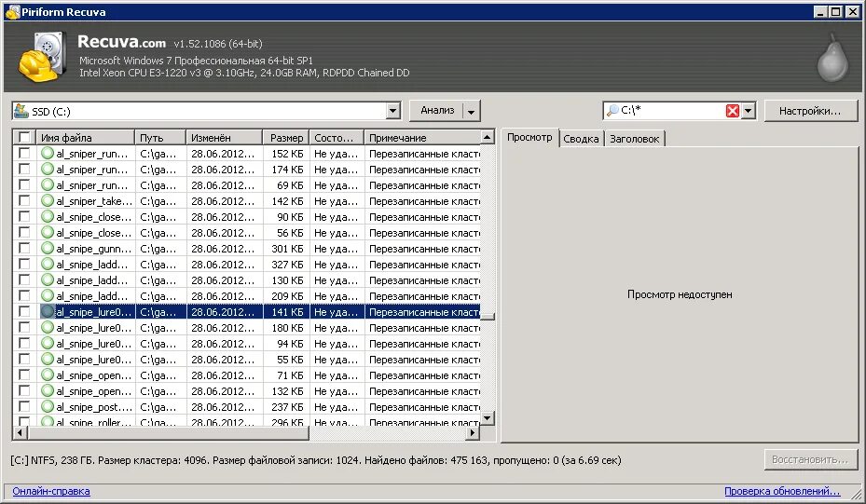Screen dimensions: 866x504
Task: Click the Проверка обновлений... link
Action: (781, 491)
